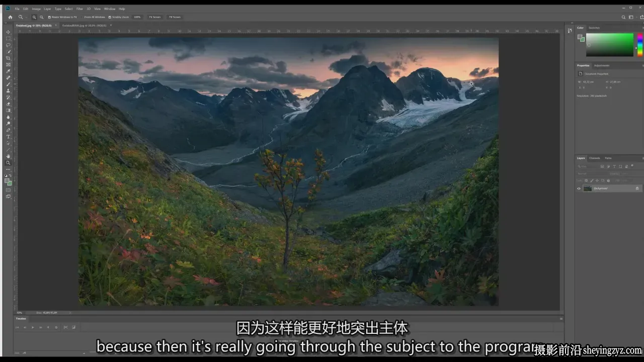Open the File menu

coord(17,9)
